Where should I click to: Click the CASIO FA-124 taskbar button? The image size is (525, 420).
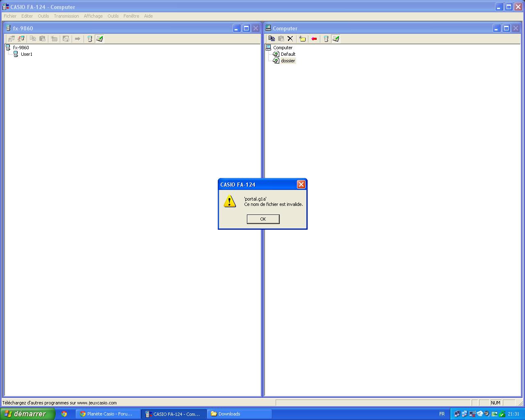tap(174, 414)
